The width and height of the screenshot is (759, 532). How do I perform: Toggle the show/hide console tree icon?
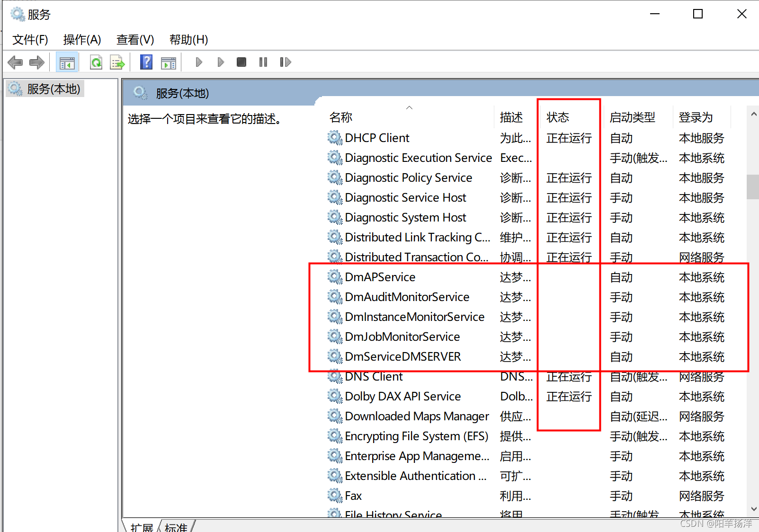pos(67,62)
